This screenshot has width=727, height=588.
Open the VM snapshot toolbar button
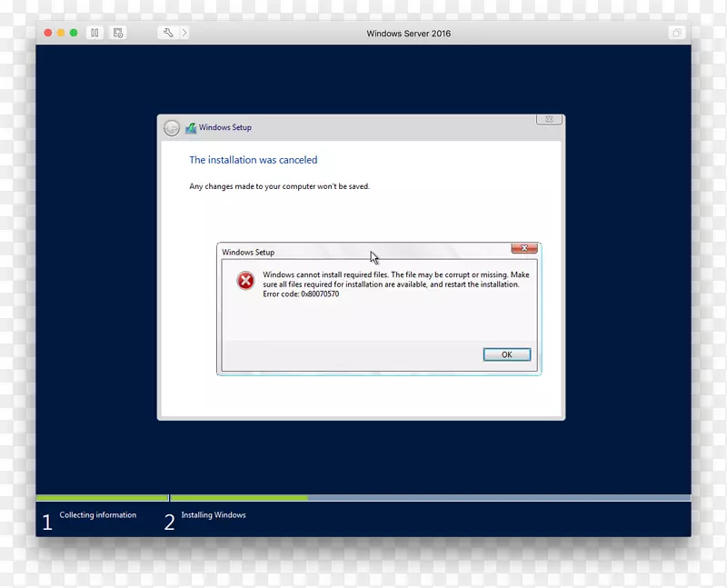point(118,33)
